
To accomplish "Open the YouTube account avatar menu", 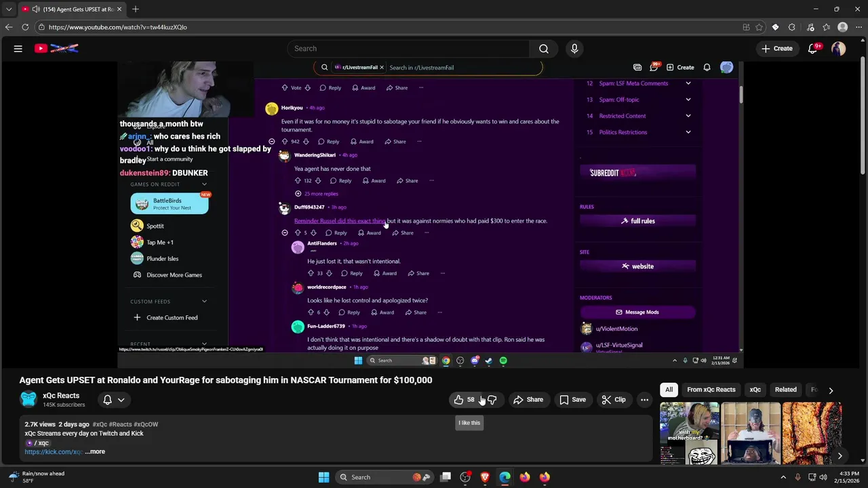I will (x=839, y=49).
